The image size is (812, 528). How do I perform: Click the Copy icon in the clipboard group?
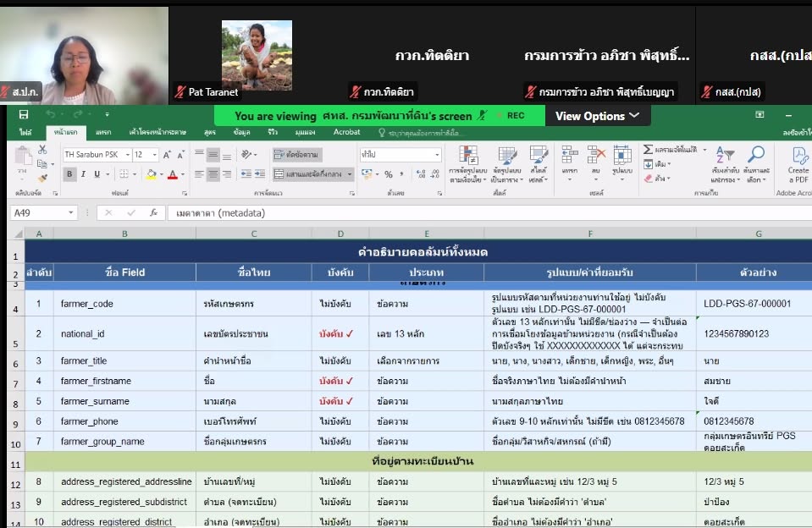[x=42, y=163]
